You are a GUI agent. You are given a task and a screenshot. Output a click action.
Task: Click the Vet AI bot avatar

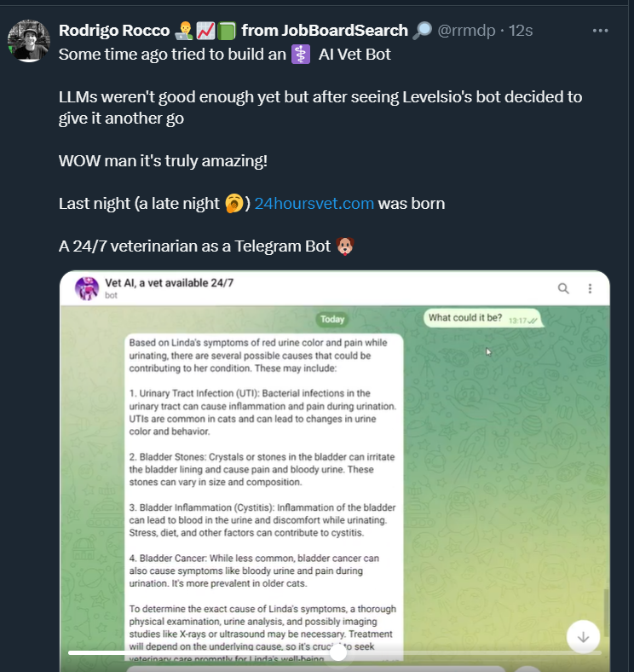point(87,288)
